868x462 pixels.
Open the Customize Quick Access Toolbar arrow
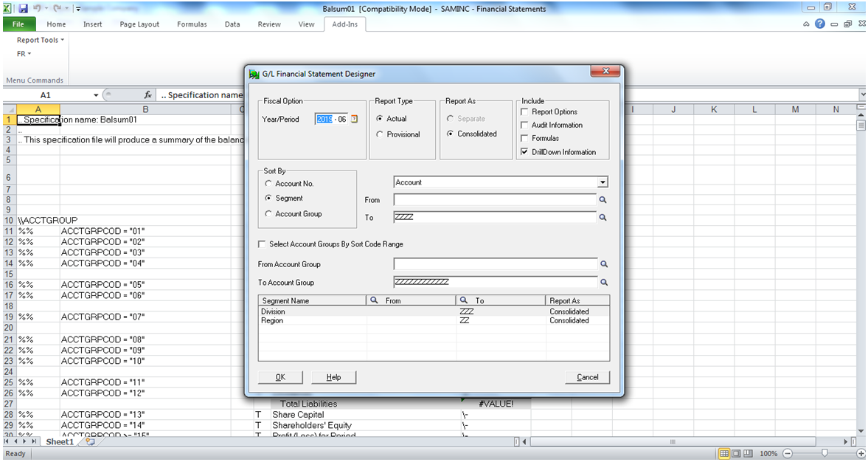tap(78, 9)
